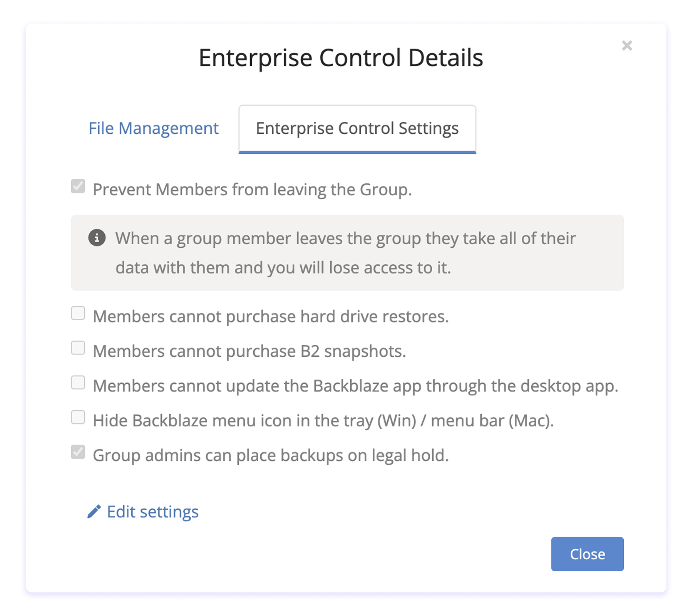Image resolution: width=693 pixels, height=616 pixels.
Task: Uncheck "Group admins can place backups on legal hold"
Action: coord(78,452)
